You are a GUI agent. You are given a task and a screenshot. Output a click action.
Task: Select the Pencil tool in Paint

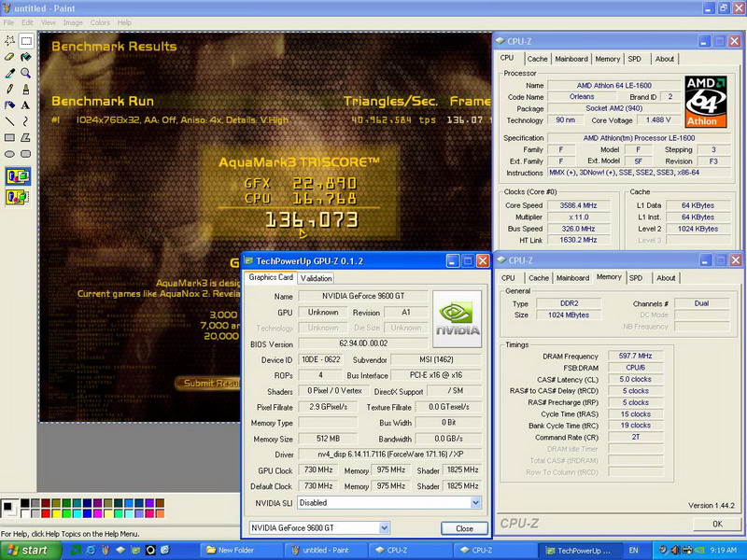click(x=9, y=89)
